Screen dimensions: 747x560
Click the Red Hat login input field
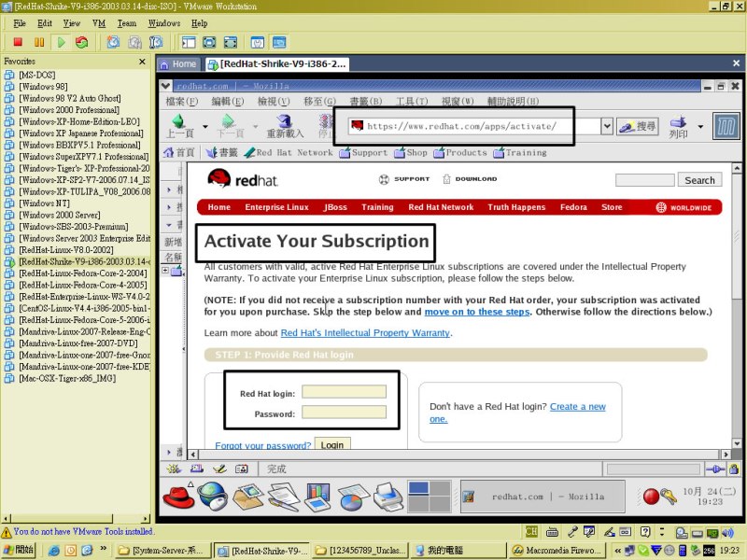344,392
